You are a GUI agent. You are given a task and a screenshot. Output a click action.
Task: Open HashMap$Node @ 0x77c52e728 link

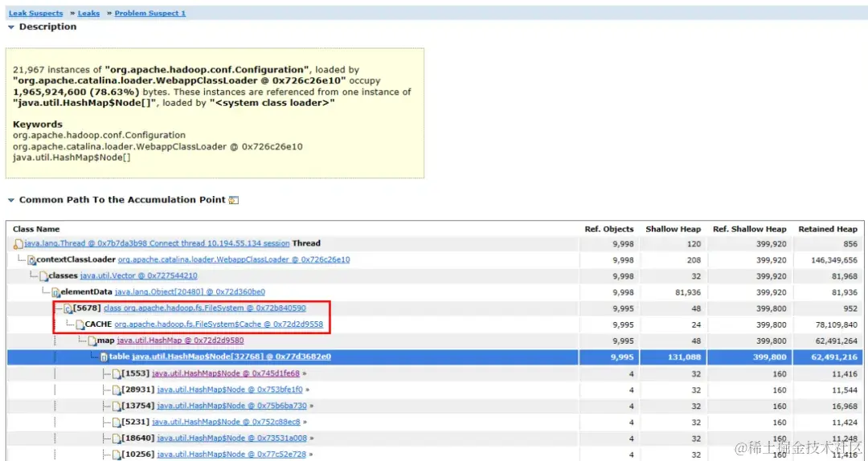pos(231,455)
